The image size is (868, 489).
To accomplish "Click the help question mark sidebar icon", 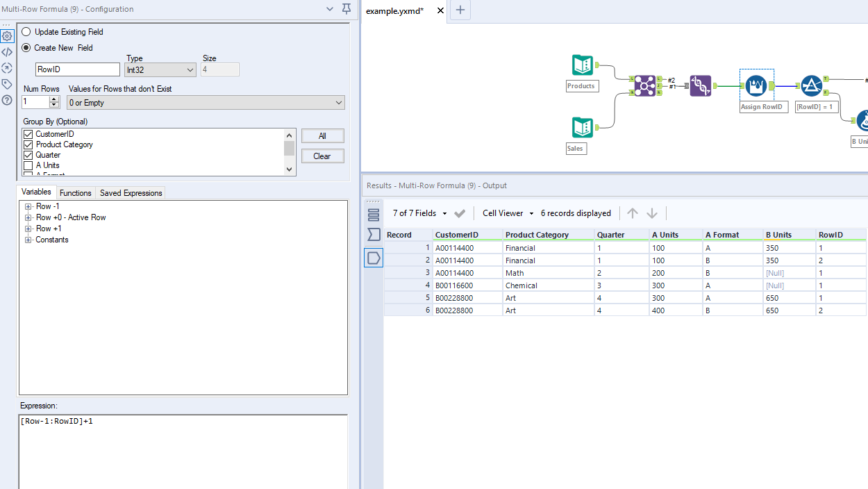I will (x=7, y=99).
